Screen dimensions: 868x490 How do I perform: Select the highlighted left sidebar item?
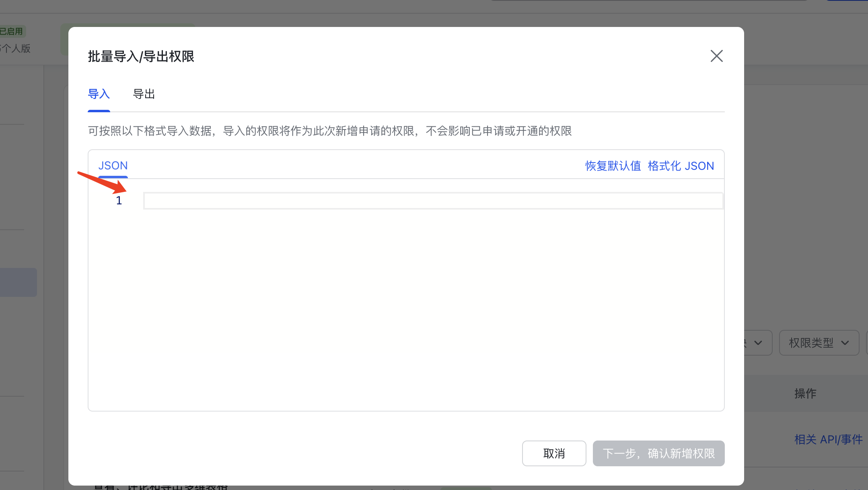point(18,282)
